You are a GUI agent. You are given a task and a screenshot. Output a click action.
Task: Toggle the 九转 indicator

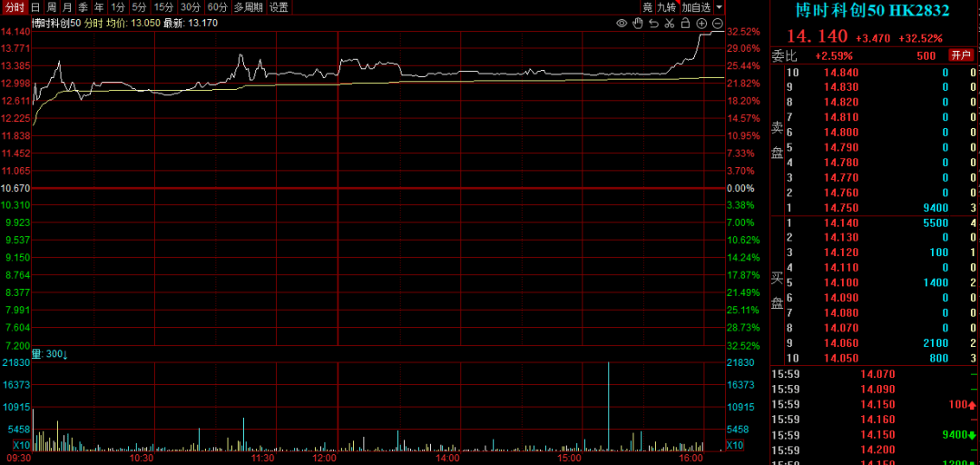666,7
